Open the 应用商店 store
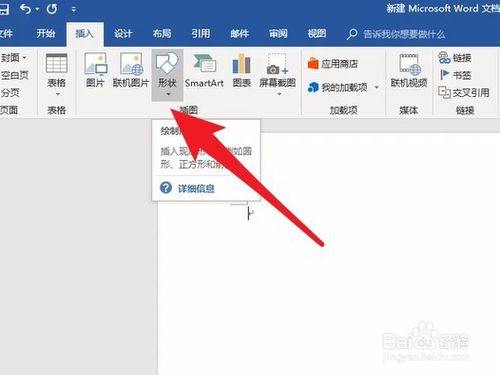The width and height of the screenshot is (500, 375). click(333, 64)
